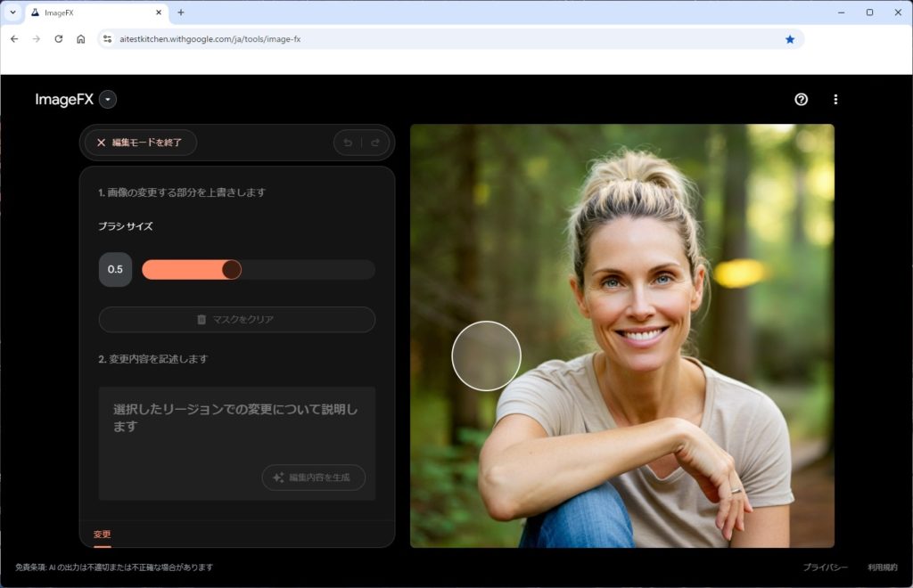Click 編集モードを終了 to exit edit mode
The height and width of the screenshot is (588, 913).
coord(140,143)
